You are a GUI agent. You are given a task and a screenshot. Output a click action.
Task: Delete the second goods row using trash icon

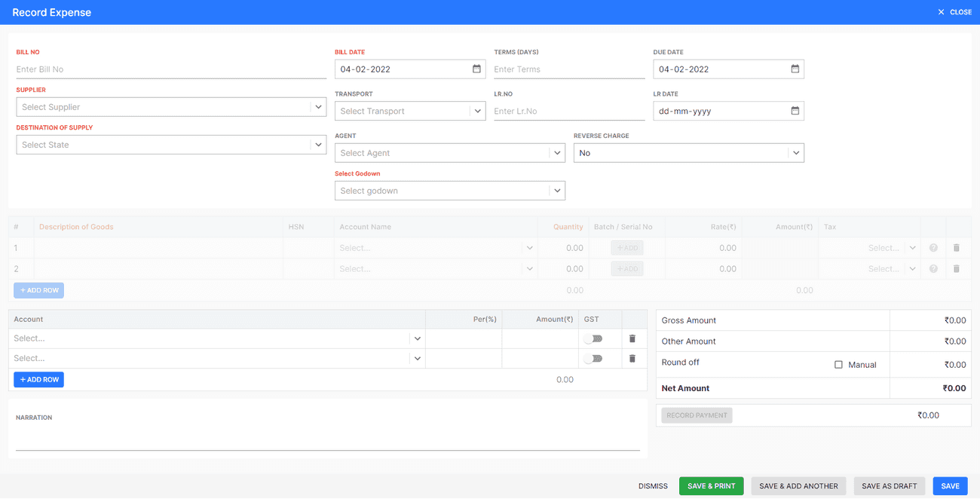[958, 268]
